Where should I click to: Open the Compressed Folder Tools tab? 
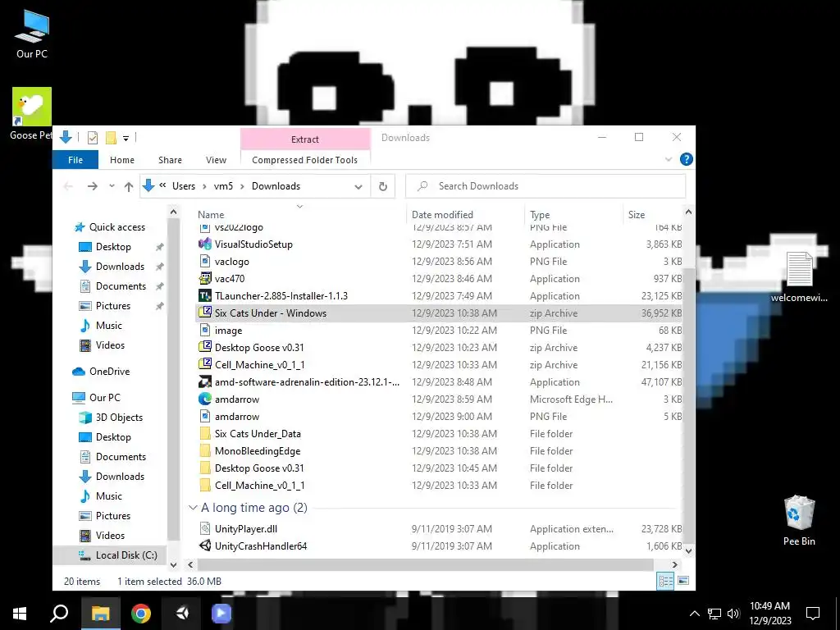pyautogui.click(x=304, y=160)
